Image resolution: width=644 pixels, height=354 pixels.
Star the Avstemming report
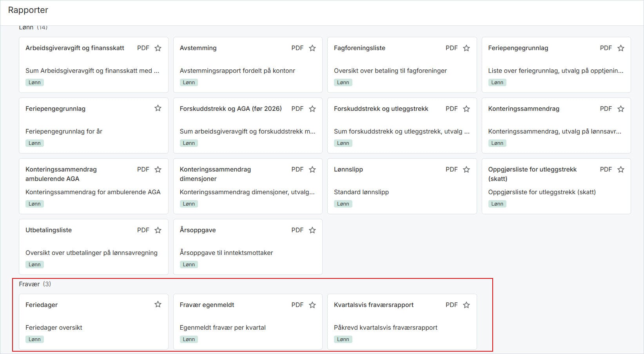pyautogui.click(x=312, y=48)
